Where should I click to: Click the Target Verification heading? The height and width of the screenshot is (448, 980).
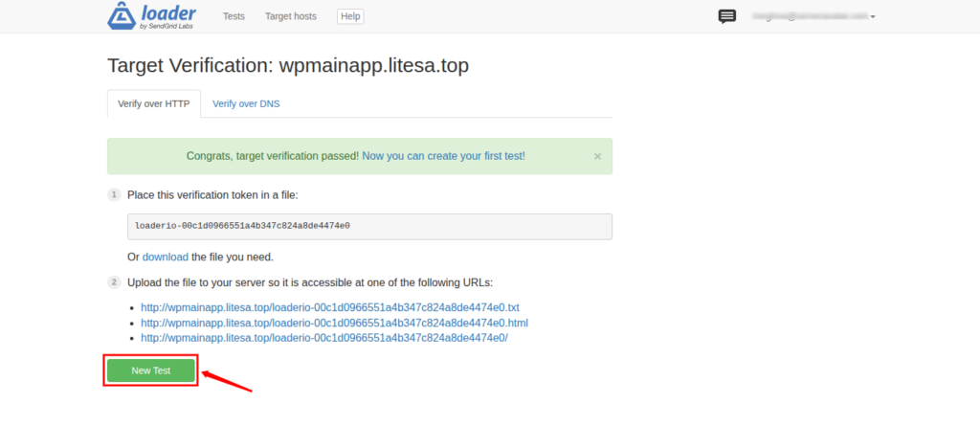[288, 65]
